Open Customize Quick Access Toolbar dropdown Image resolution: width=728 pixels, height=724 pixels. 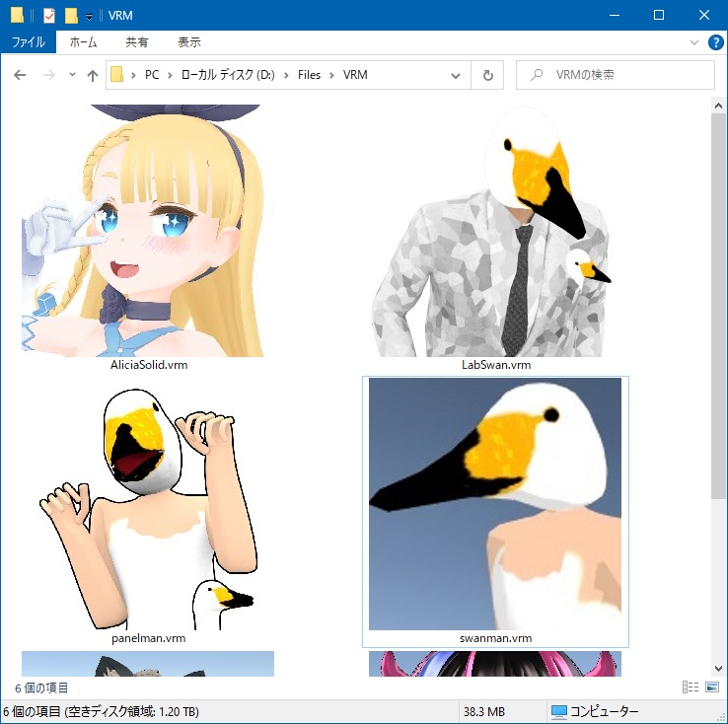(89, 17)
